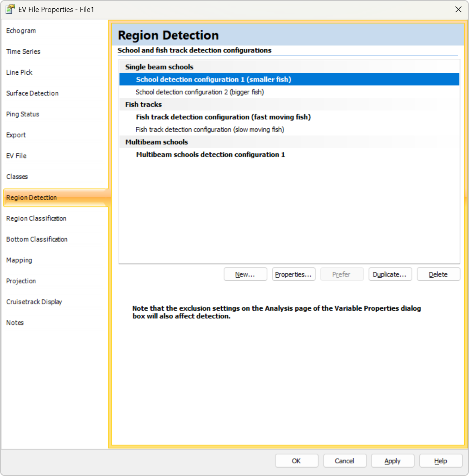The height and width of the screenshot is (476, 469).
Task: Open the Mapping page
Action: tap(19, 260)
